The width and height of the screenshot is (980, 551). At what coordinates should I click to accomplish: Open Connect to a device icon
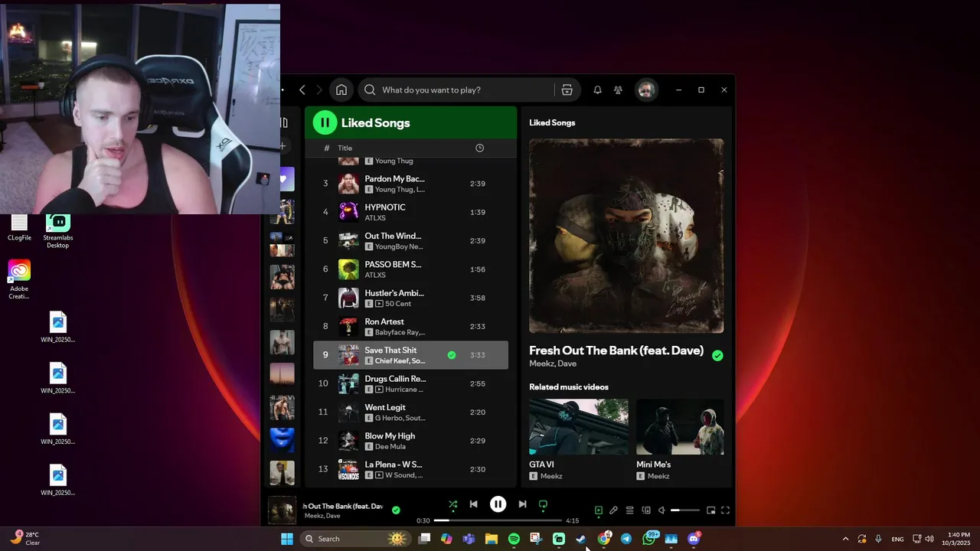646,510
